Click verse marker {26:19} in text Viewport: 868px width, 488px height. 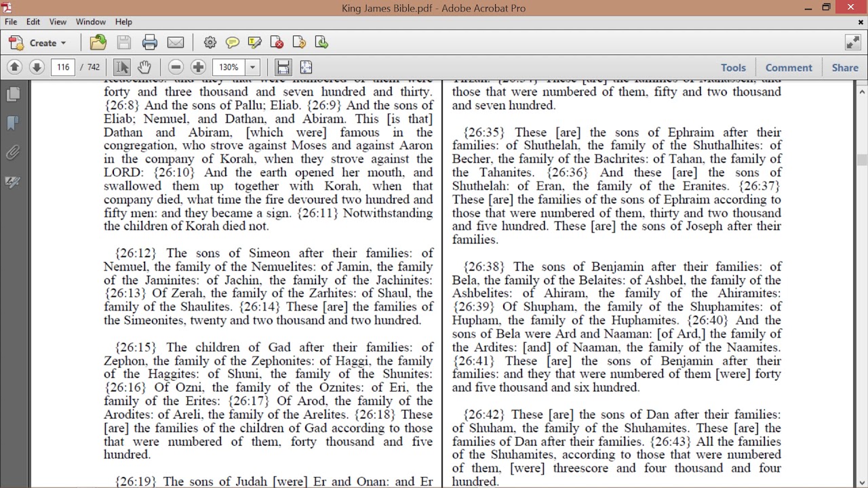[136, 482]
